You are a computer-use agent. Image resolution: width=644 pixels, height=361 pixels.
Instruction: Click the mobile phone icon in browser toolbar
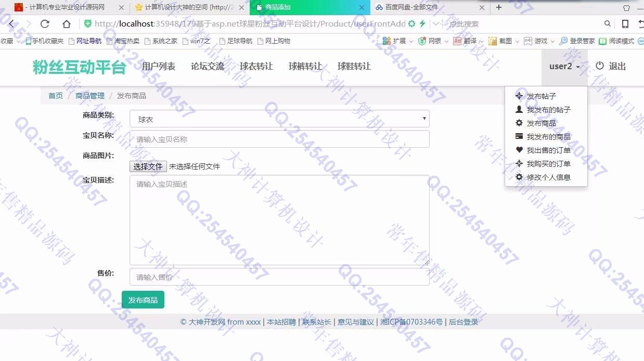[625, 24]
